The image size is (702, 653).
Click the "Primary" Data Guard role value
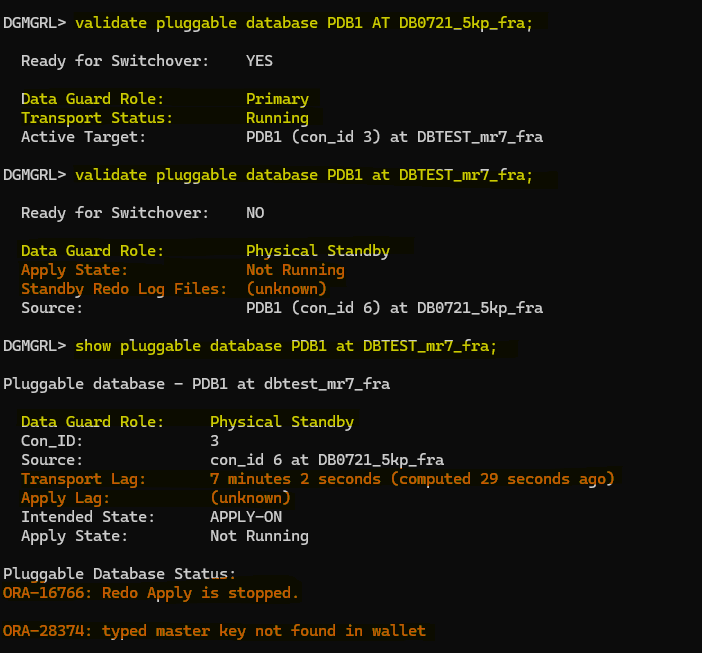click(x=277, y=99)
